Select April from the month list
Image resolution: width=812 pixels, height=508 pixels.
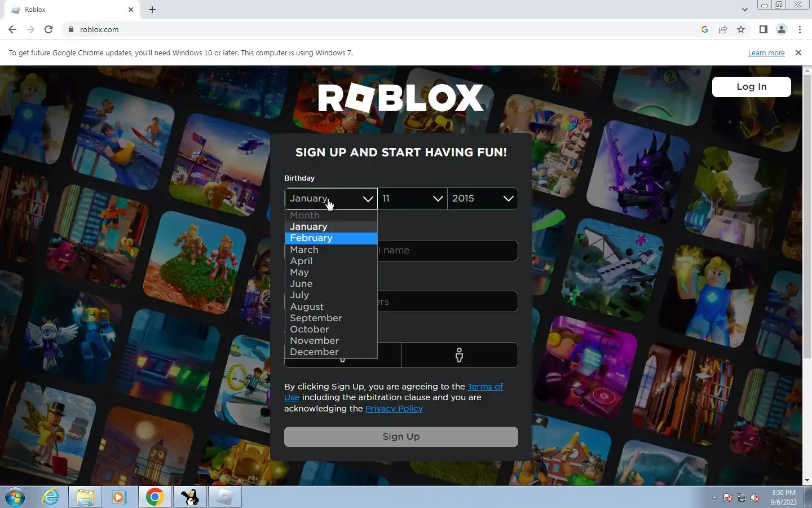pos(331,261)
